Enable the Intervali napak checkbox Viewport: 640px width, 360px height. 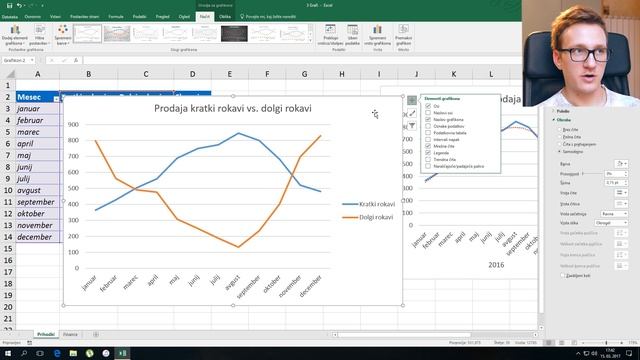(428, 140)
